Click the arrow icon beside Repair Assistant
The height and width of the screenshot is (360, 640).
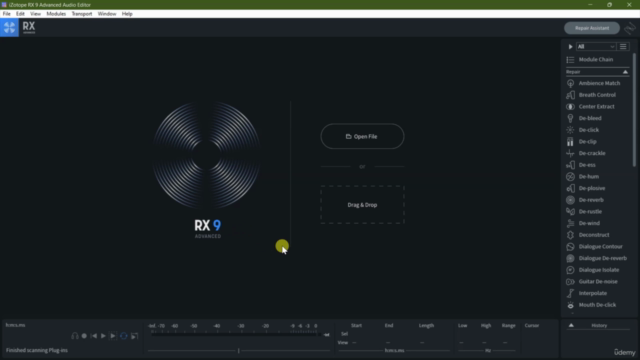629,28
